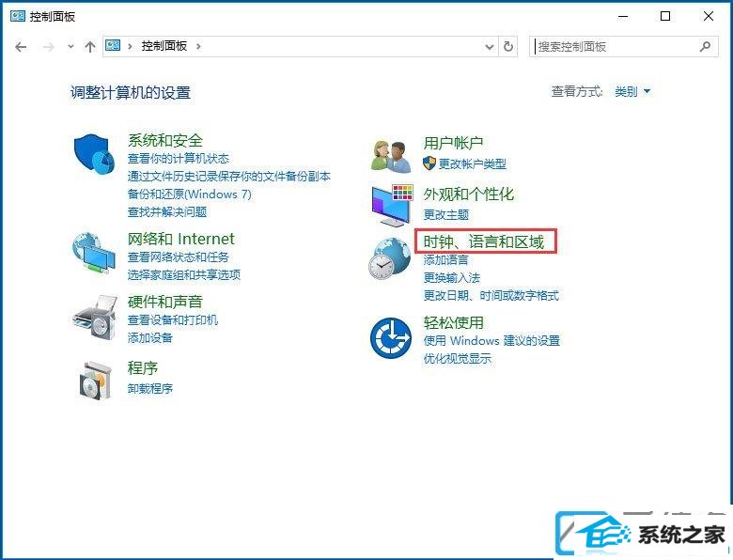Expand chevron after 控制面板 in address bar
The image size is (733, 560).
click(198, 46)
